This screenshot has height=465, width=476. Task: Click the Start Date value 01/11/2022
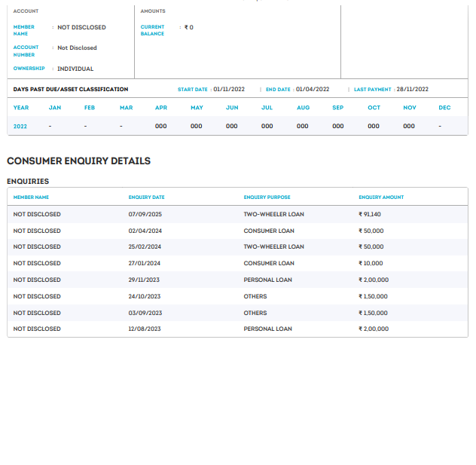click(229, 90)
